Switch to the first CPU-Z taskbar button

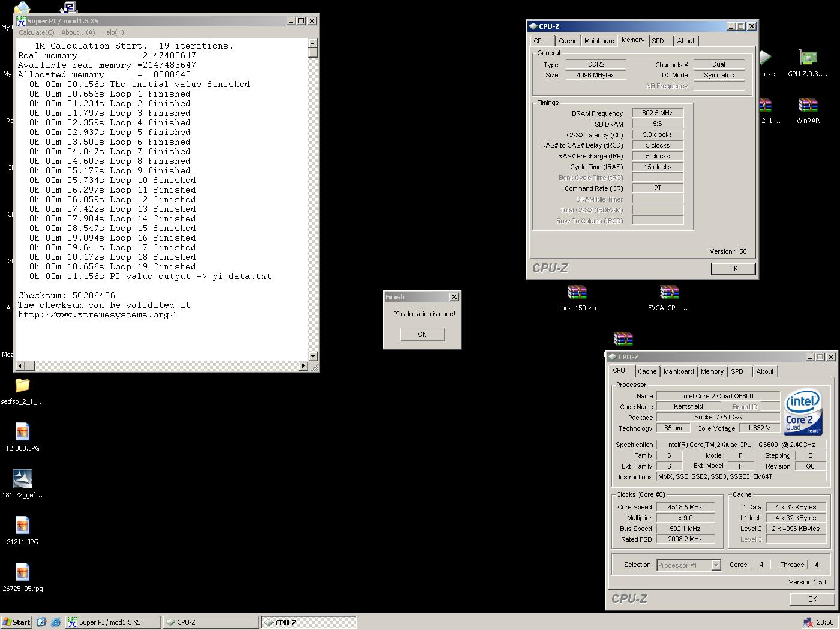[x=211, y=622]
